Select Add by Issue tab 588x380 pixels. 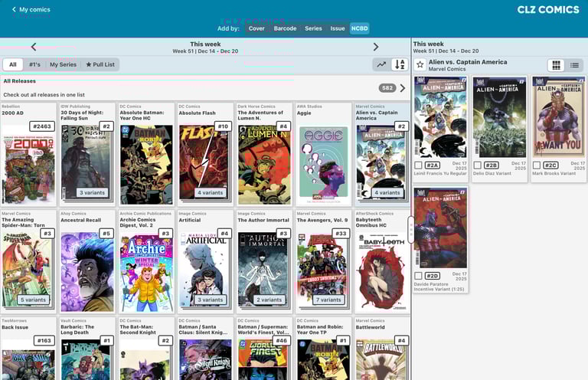(x=338, y=28)
